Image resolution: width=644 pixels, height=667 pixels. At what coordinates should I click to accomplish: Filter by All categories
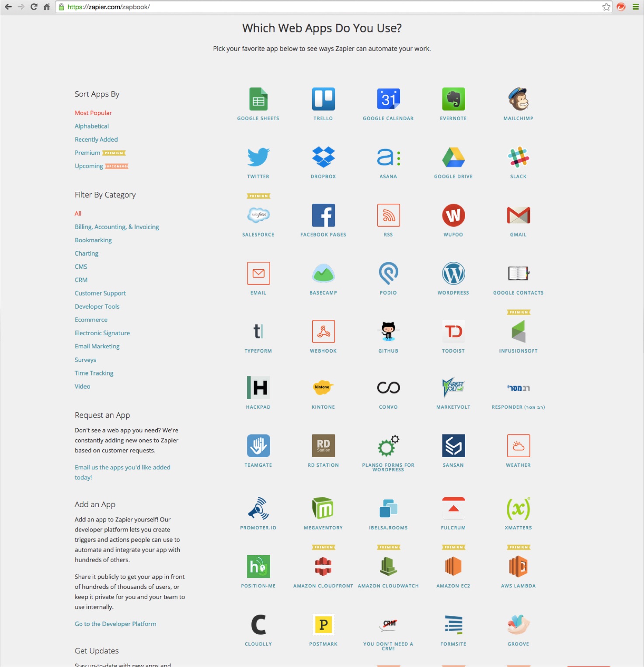click(78, 213)
